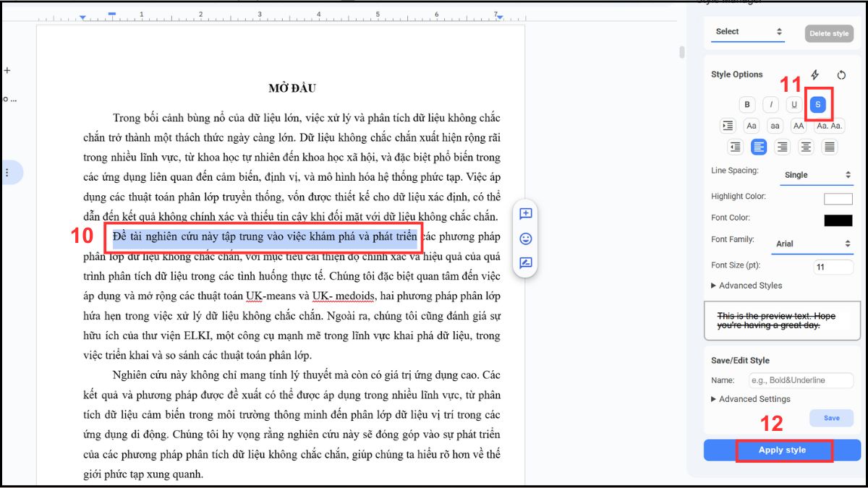Toggle the italic I style button

[770, 105]
